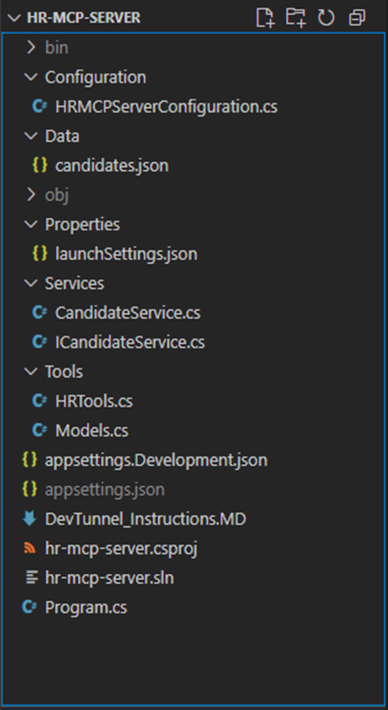This screenshot has width=388, height=710.
Task: Open candidates.json file
Action: click(112, 166)
